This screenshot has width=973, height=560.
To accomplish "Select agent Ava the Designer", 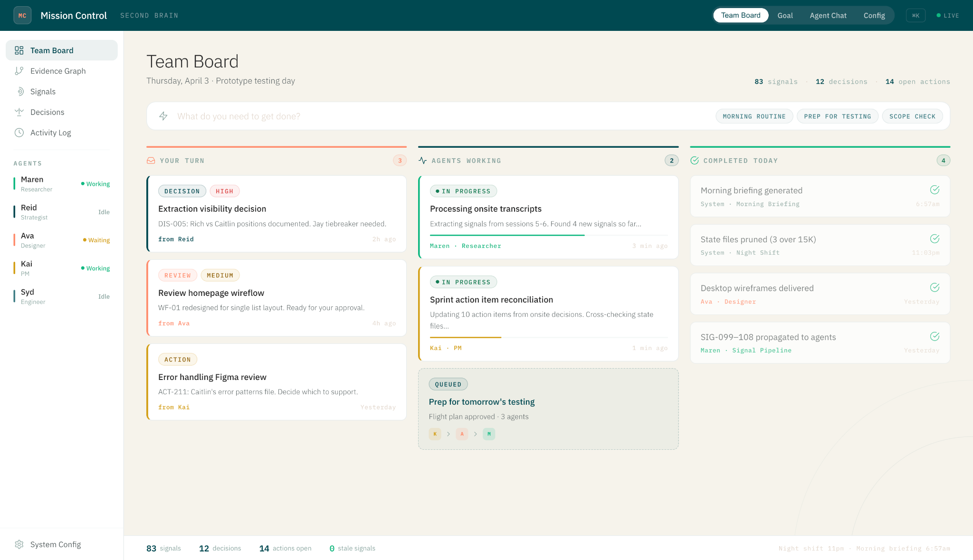I will tap(62, 240).
